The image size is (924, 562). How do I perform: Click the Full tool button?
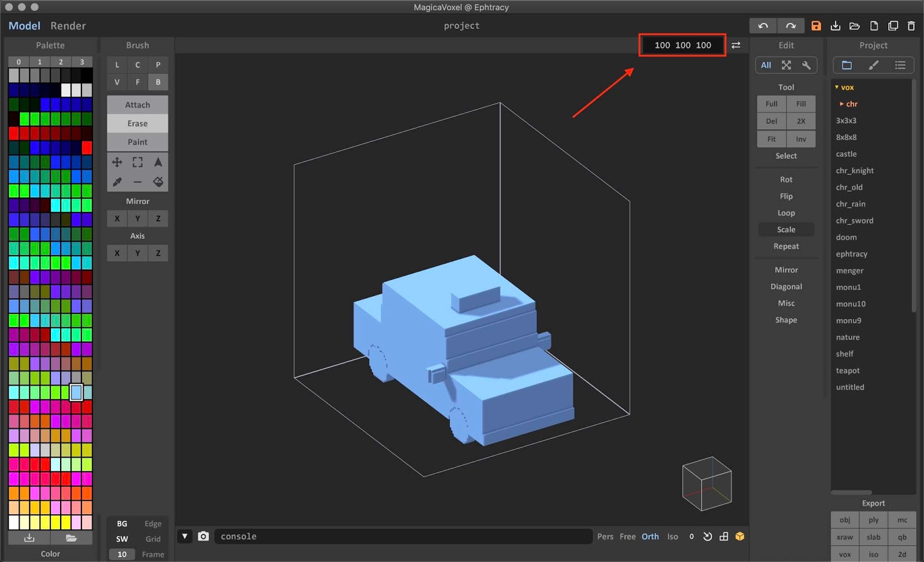tap(772, 104)
